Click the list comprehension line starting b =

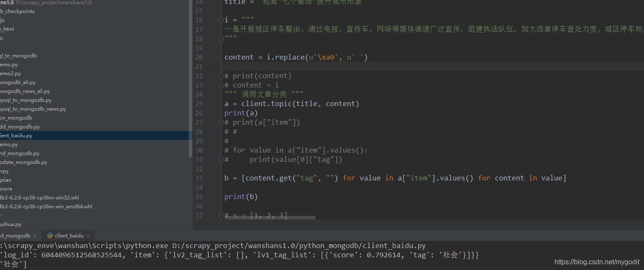tap(395, 178)
